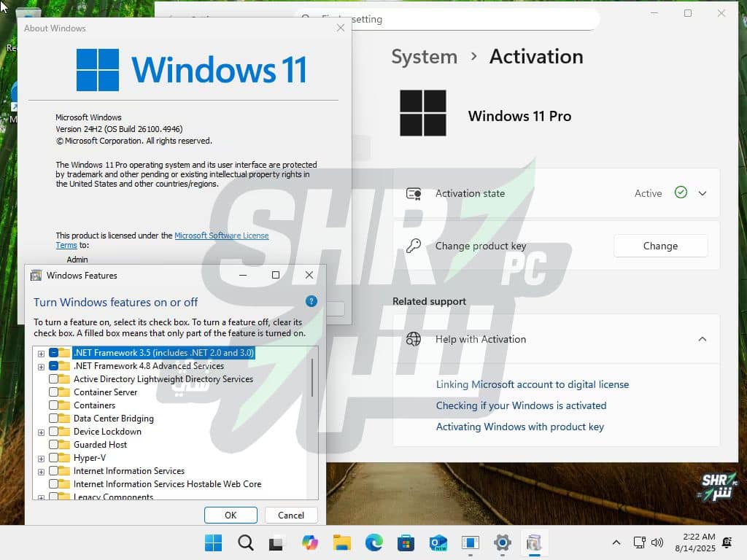This screenshot has height=560, width=747.
Task: Launch Copilot from the taskbar
Action: [309, 542]
